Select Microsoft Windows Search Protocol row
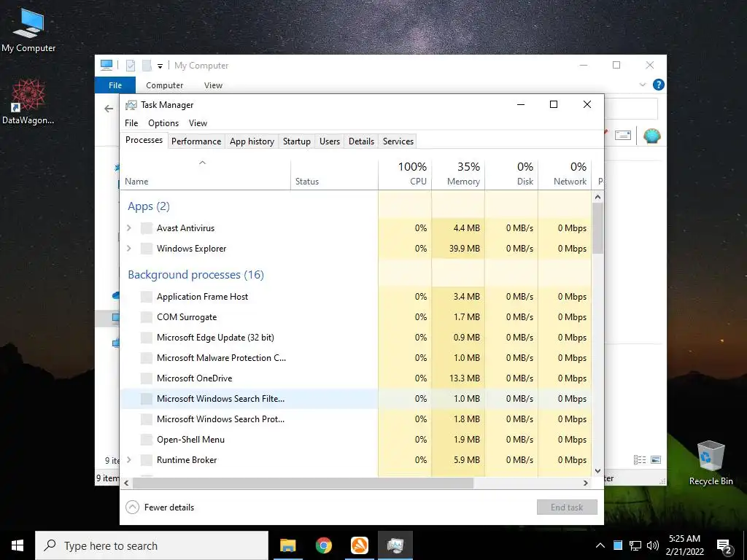The width and height of the screenshot is (747, 560). click(355, 419)
